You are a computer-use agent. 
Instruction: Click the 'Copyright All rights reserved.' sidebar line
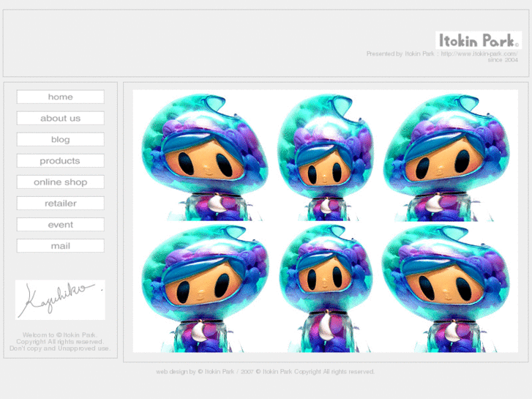[60, 342]
